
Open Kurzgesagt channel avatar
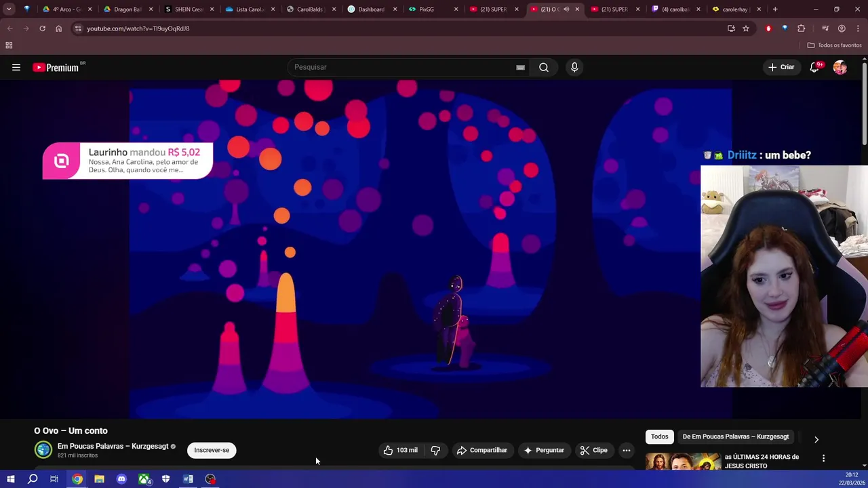(43, 449)
